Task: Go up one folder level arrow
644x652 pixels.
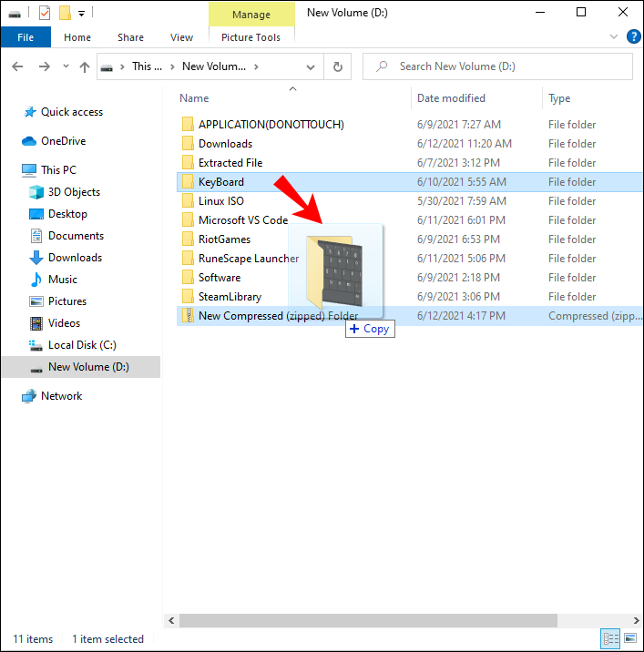Action: tap(85, 66)
